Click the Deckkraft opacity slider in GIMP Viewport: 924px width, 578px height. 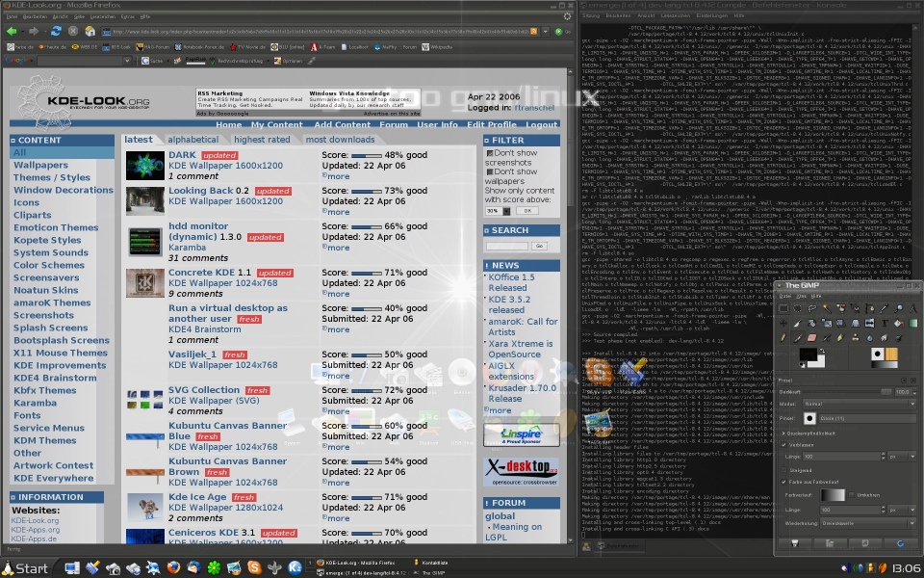click(x=847, y=392)
